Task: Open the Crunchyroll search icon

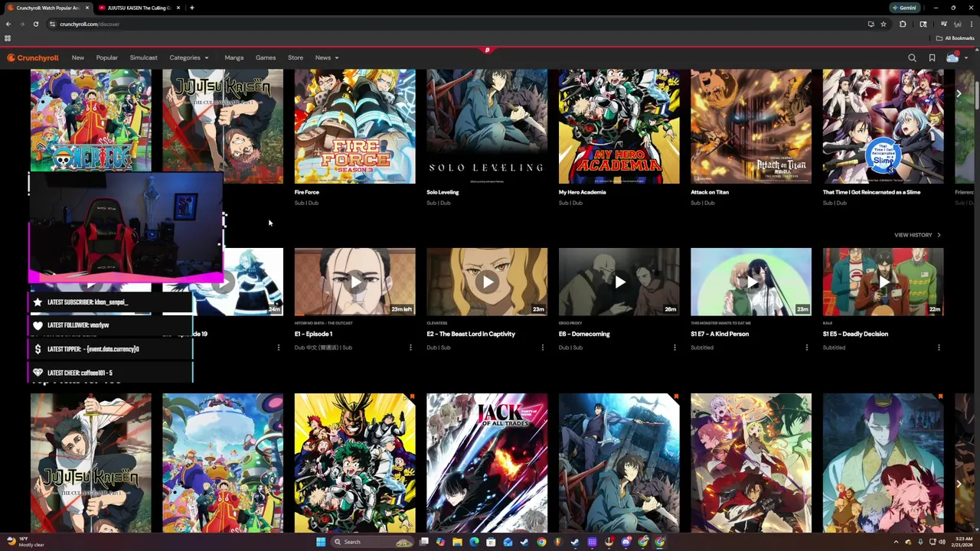Action: click(x=912, y=57)
